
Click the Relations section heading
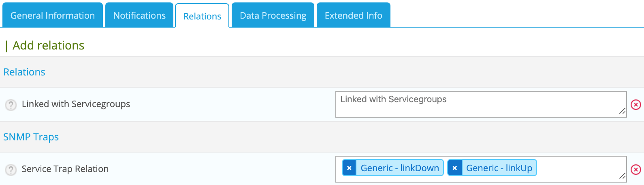point(24,72)
